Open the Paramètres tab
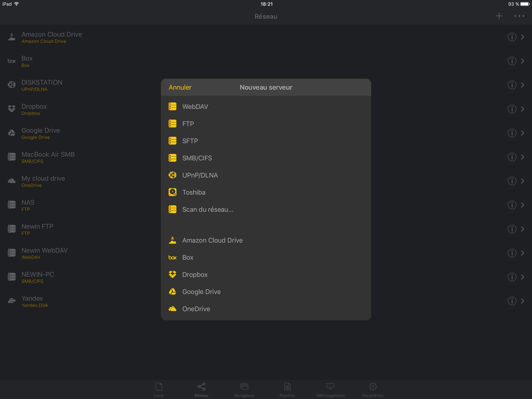 click(373, 390)
